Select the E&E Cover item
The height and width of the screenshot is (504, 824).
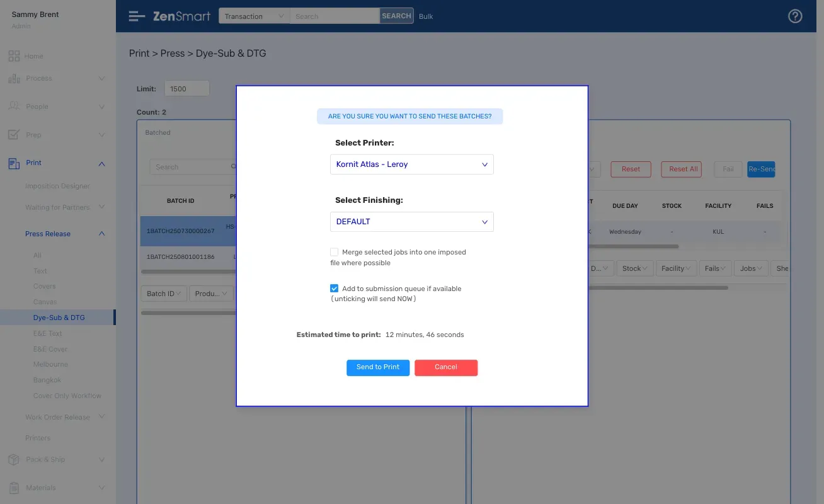point(50,349)
